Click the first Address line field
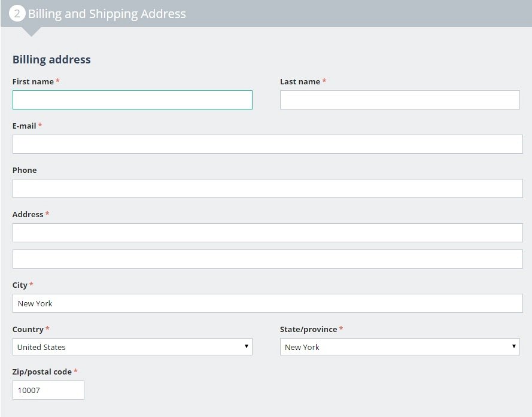This screenshot has width=532, height=417. 267,233
